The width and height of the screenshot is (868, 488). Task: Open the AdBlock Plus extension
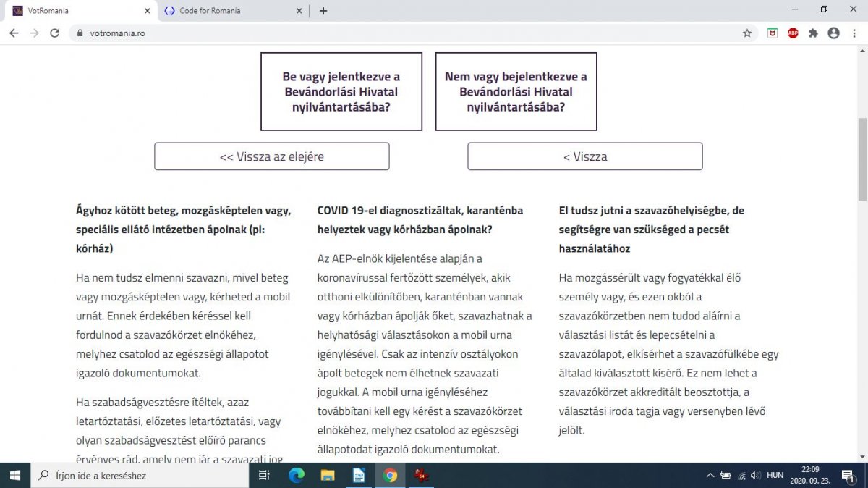[x=793, y=33]
